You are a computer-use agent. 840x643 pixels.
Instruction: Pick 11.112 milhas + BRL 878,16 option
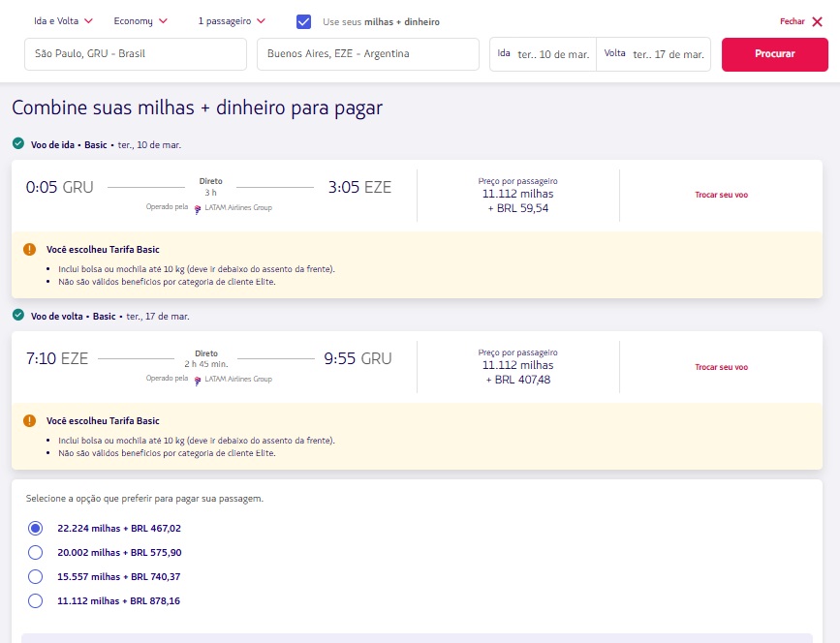click(36, 600)
